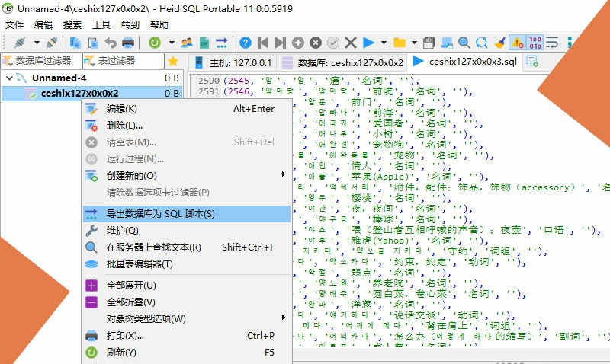
Task: Switch to ceshix127x0x0x3.sql query tab
Action: click(464, 62)
